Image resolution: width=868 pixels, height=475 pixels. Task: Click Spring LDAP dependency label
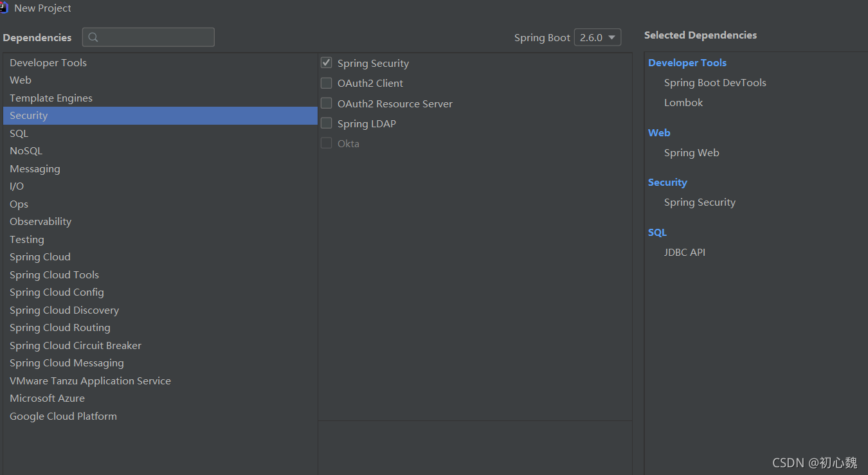(366, 123)
